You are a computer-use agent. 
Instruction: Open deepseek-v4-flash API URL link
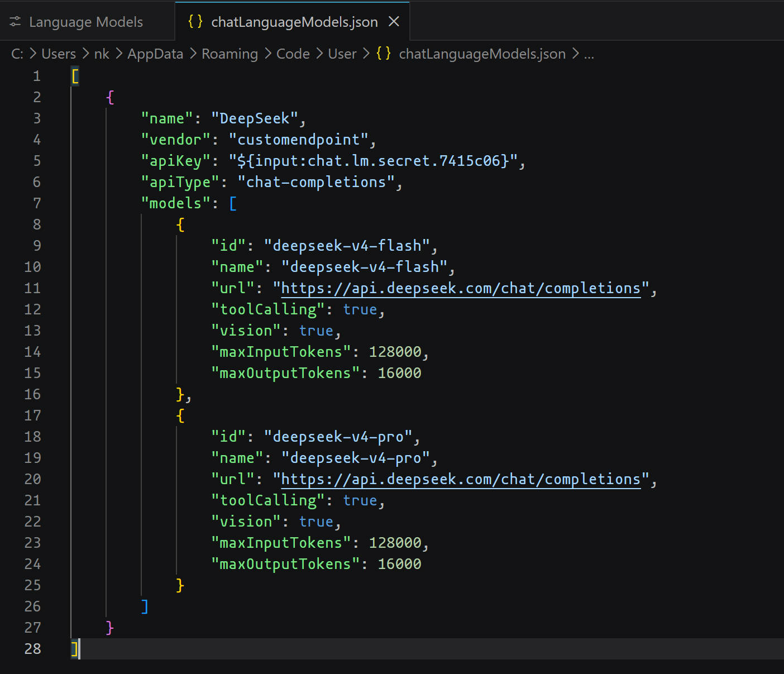pyautogui.click(x=461, y=288)
